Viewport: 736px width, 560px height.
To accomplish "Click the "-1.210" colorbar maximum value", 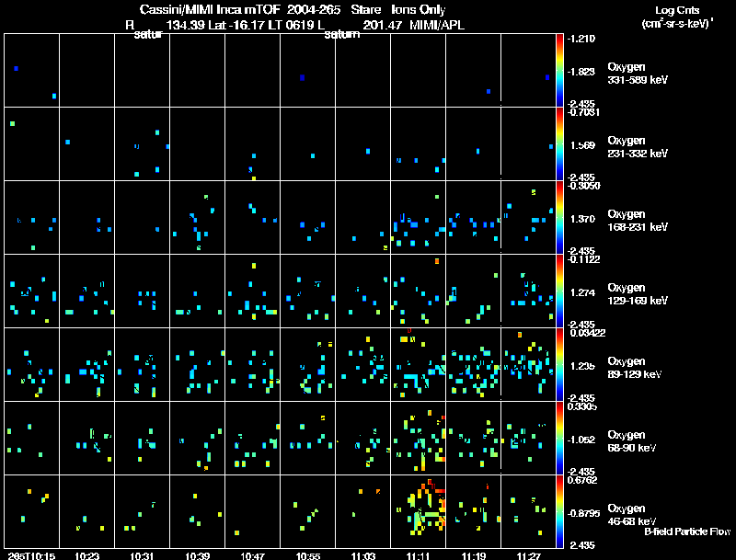I will pyautogui.click(x=581, y=39).
